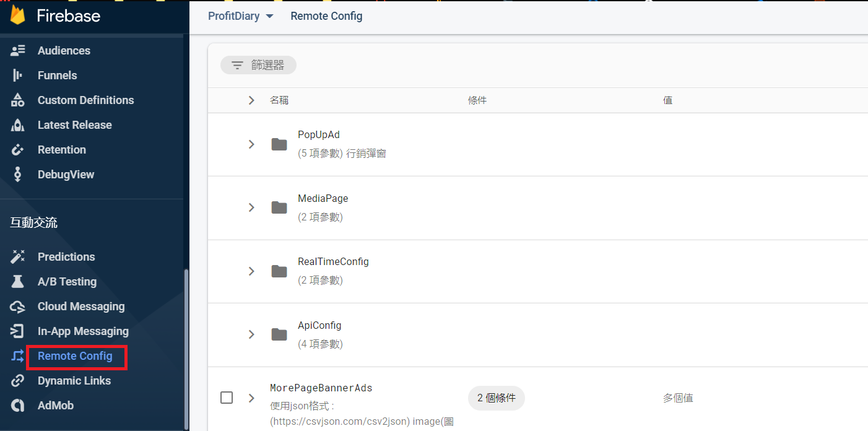Go to Cloud Messaging in sidebar
This screenshot has width=868, height=431.
[x=80, y=307]
